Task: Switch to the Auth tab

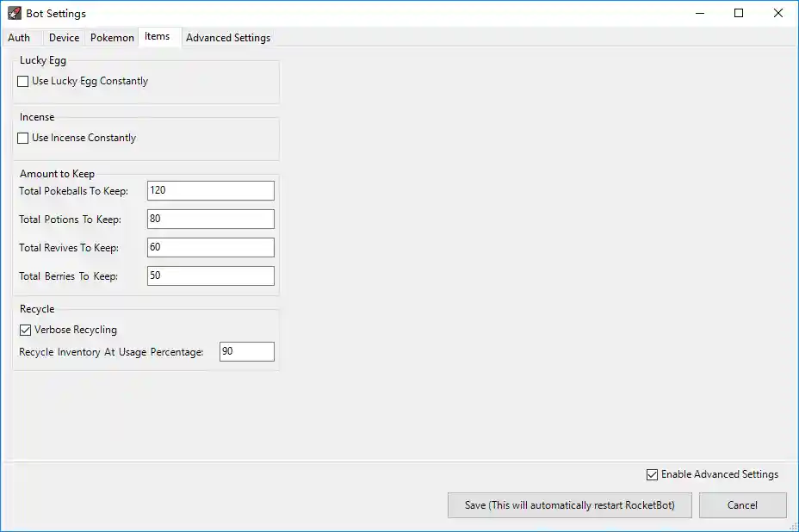Action: point(19,38)
